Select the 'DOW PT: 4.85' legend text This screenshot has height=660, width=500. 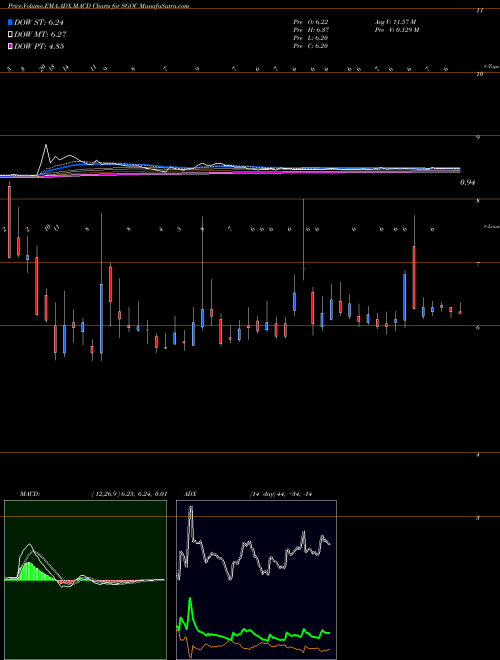[39, 46]
